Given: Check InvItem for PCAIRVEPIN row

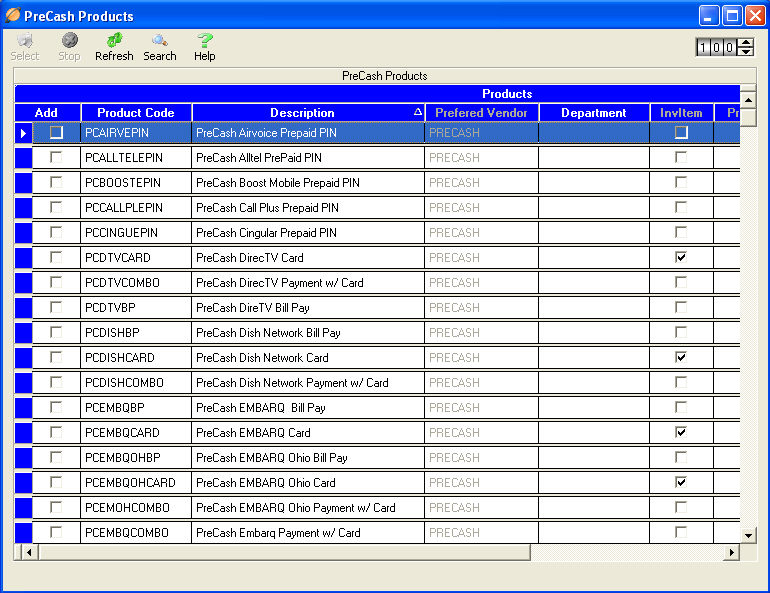Looking at the screenshot, I should click(x=681, y=132).
